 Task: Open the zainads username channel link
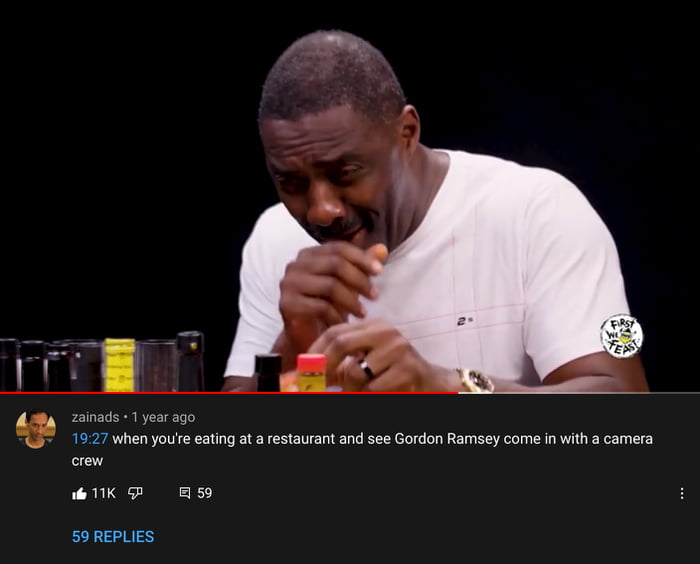click(96, 417)
